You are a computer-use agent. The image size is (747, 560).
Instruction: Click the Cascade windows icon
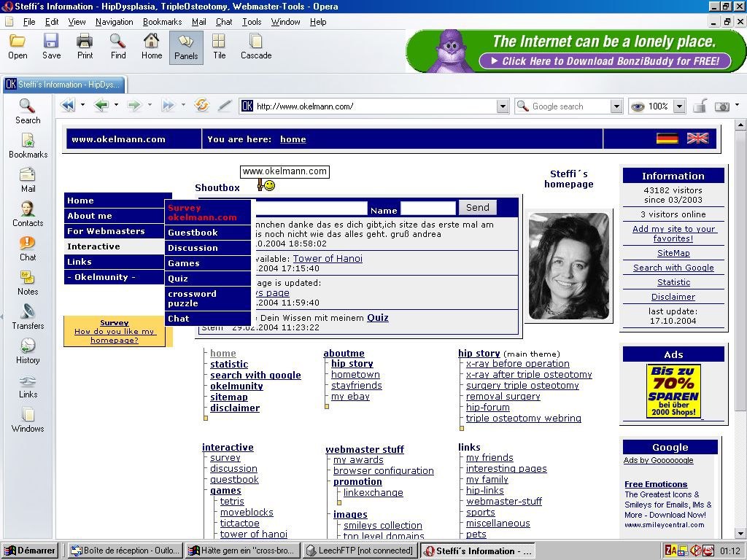click(x=256, y=47)
